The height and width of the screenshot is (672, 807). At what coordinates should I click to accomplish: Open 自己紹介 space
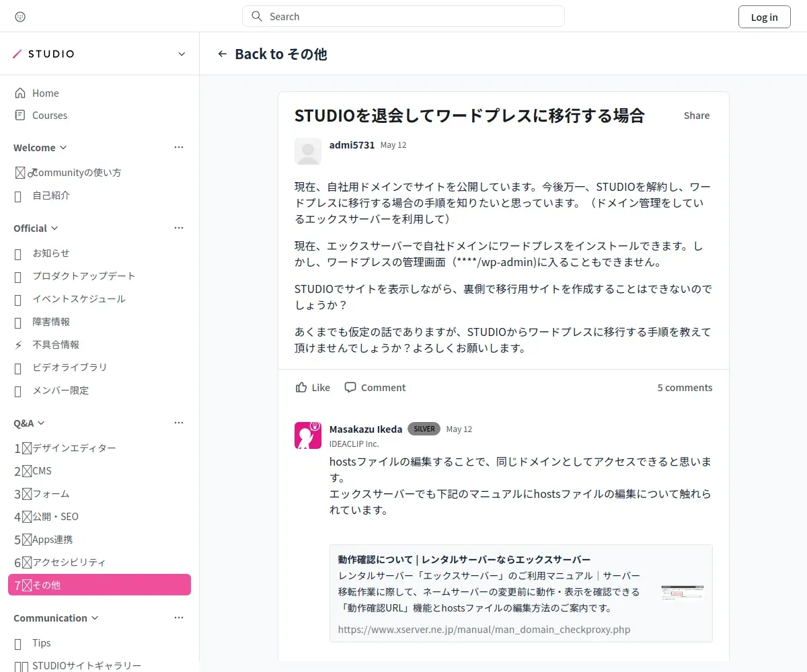100,196
